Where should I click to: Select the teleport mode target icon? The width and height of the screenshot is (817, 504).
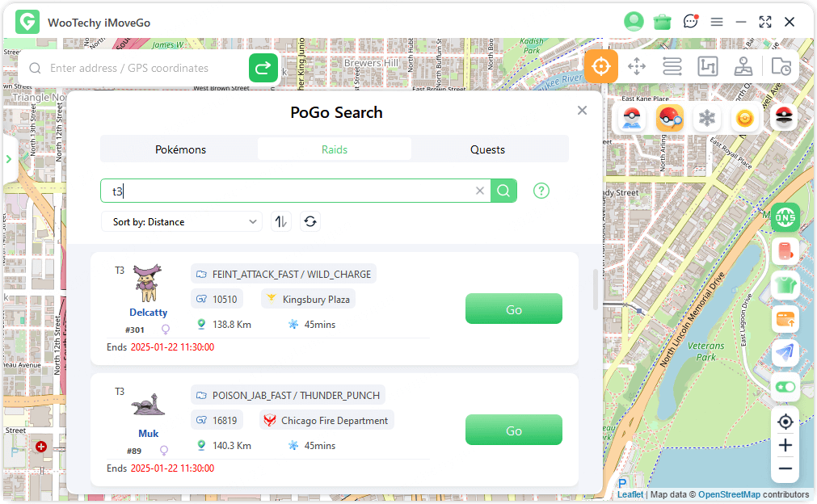601,66
